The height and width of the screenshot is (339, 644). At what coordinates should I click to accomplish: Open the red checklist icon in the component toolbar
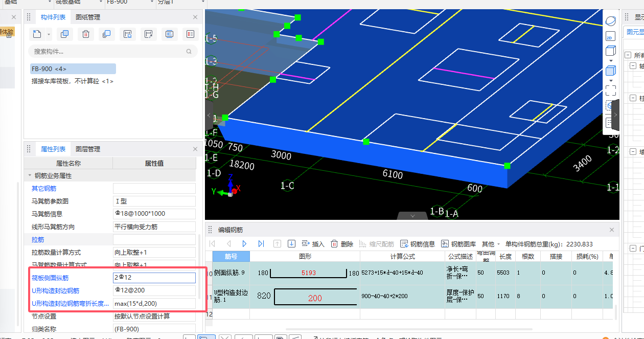(x=190, y=34)
